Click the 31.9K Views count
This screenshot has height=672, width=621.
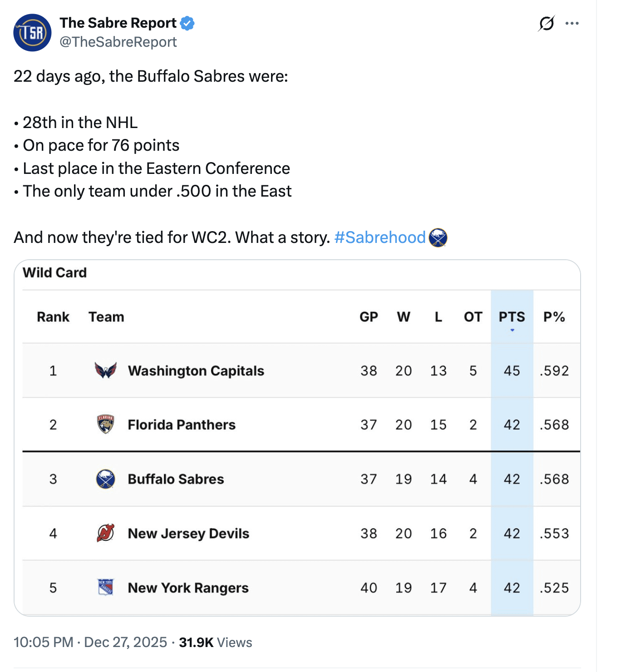tap(215, 642)
